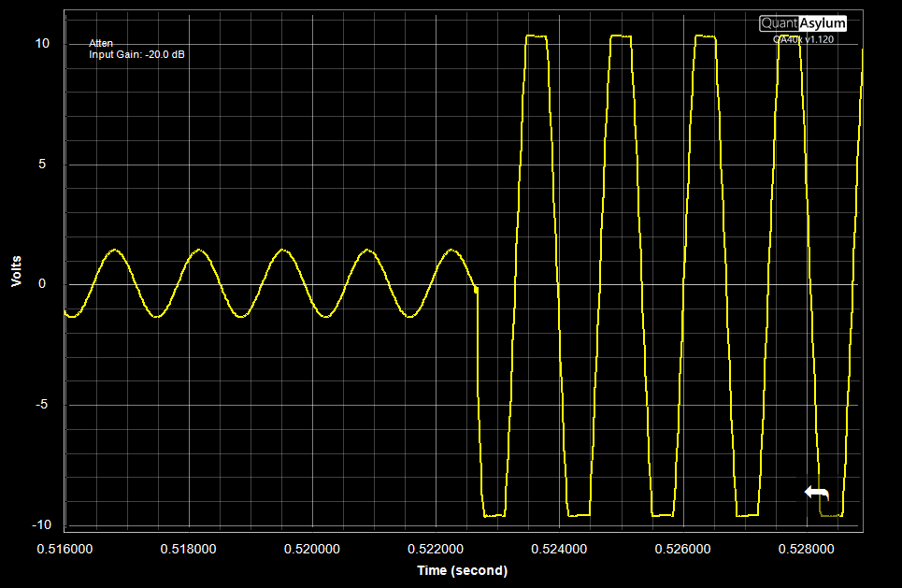Click the y-axis tick label '-10'

(x=42, y=524)
